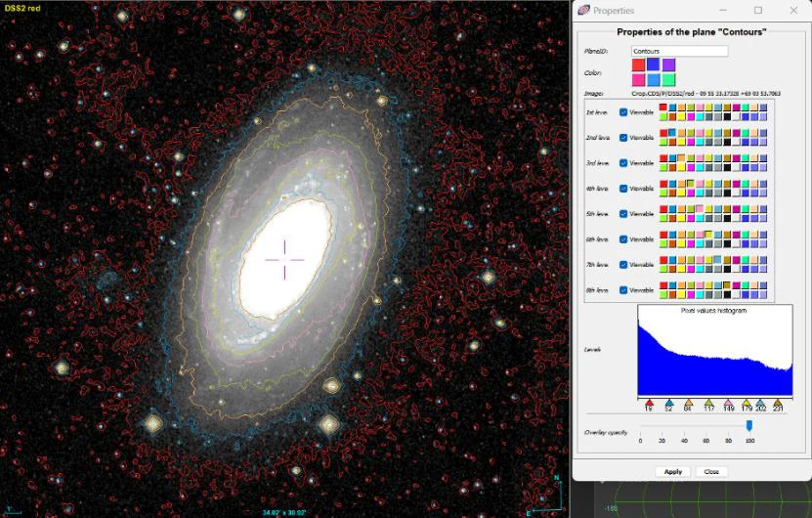
Task: Set 2nd level color to yellow swatch
Action: (681, 142)
